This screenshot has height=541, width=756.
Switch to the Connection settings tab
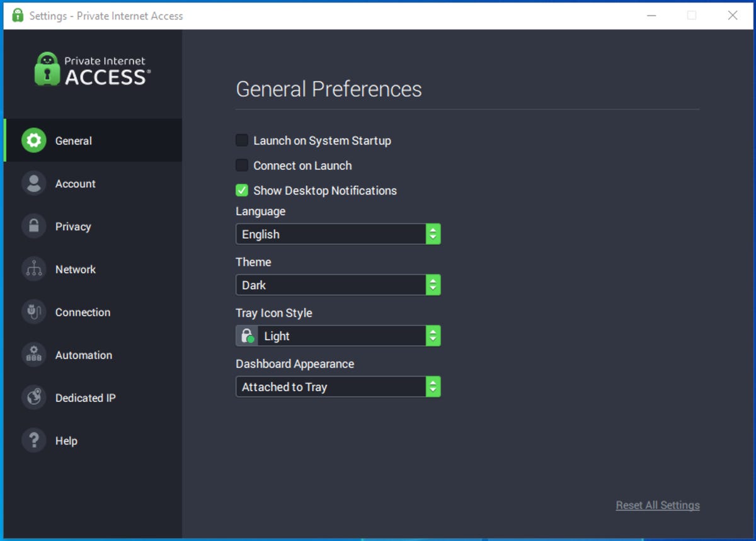tap(93, 312)
